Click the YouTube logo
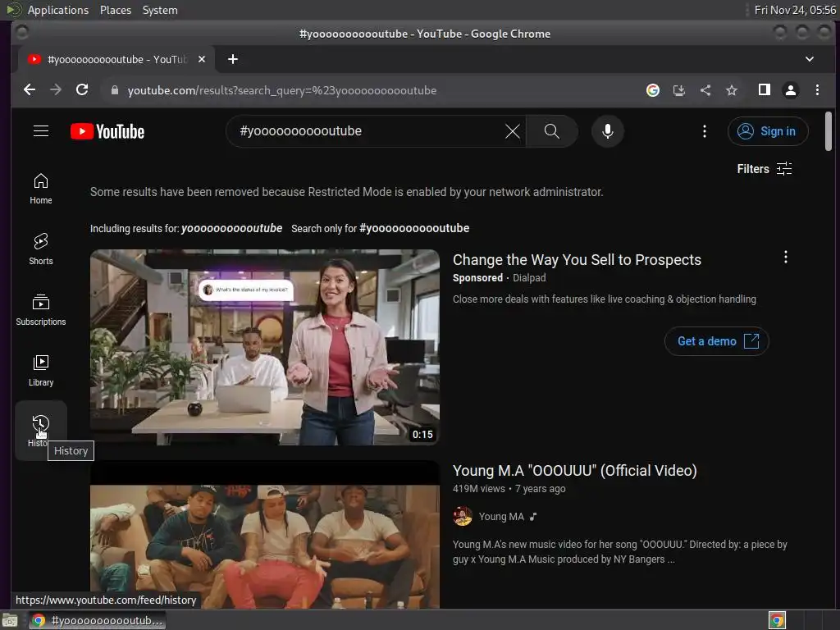Viewport: 840px width, 630px height. pyautogui.click(x=107, y=131)
